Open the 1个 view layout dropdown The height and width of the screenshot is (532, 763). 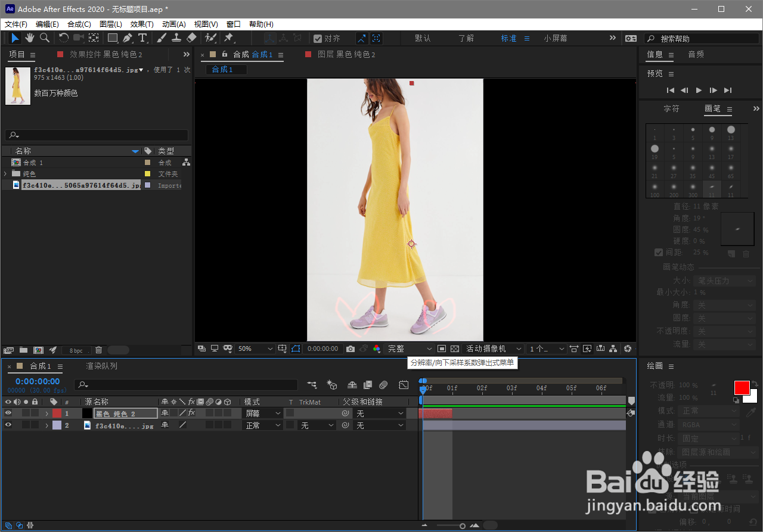[547, 349]
